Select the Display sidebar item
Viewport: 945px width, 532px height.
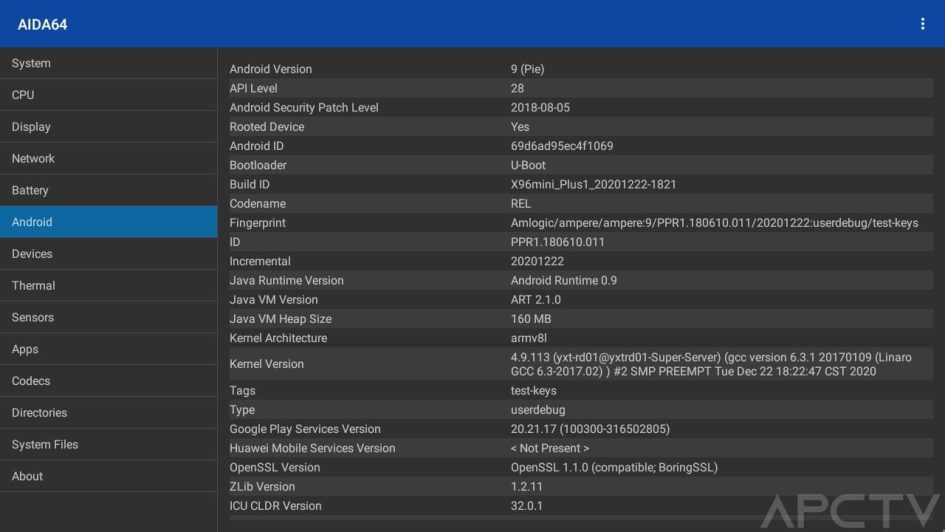coord(108,127)
